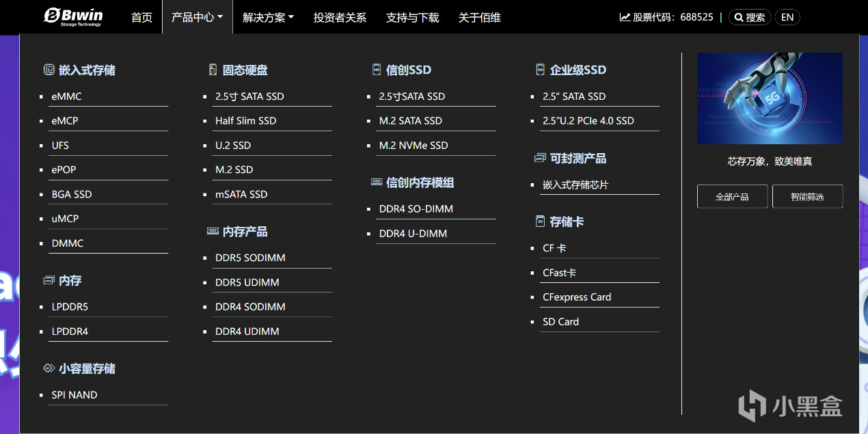Open the M.2 SATA SSD link

click(411, 121)
